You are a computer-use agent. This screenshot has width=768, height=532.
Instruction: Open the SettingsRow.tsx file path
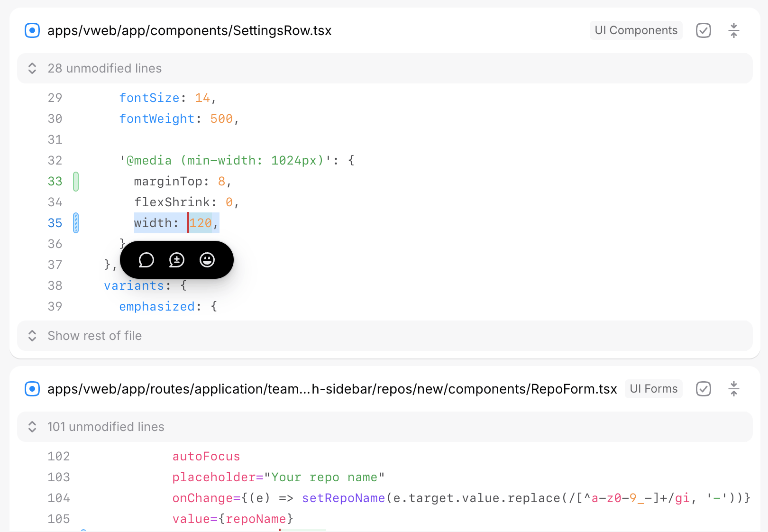tap(189, 30)
